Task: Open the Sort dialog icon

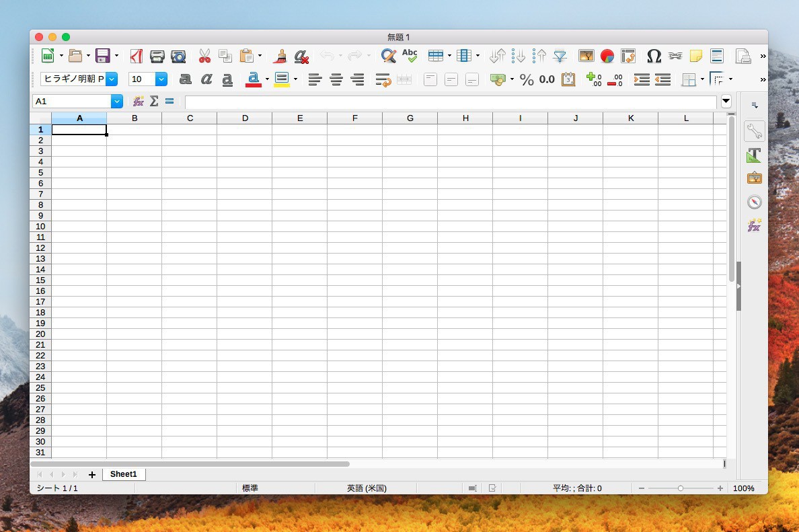Action: click(497, 56)
